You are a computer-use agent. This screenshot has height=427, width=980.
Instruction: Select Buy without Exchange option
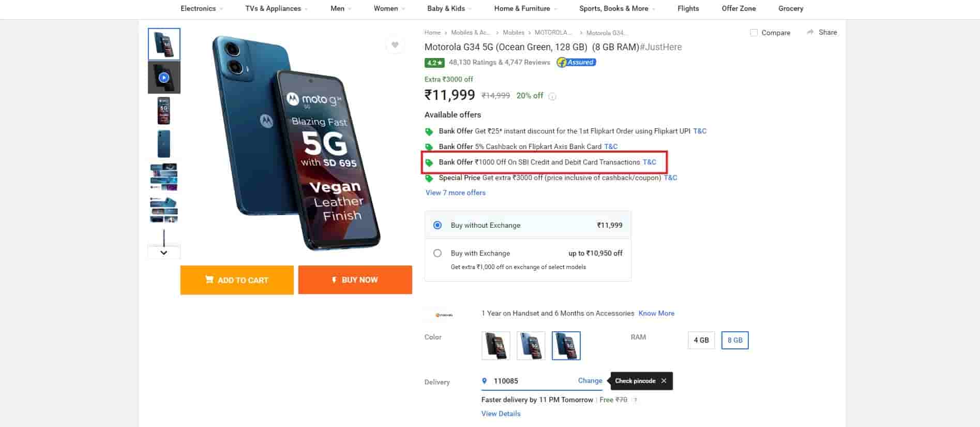438,225
